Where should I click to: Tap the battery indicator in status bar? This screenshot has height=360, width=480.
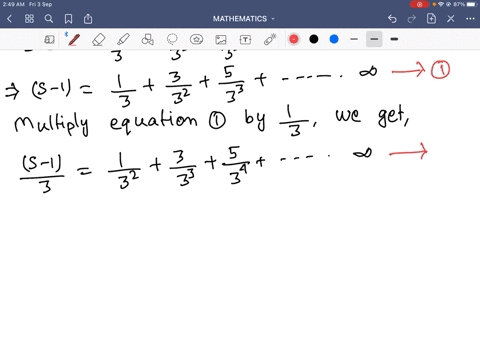coord(472,4)
